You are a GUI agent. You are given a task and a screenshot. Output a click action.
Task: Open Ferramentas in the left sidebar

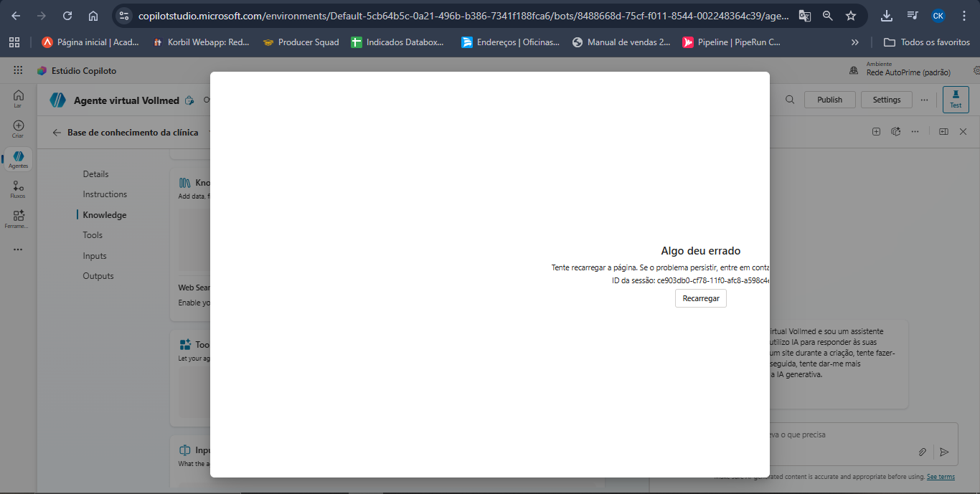pyautogui.click(x=18, y=219)
